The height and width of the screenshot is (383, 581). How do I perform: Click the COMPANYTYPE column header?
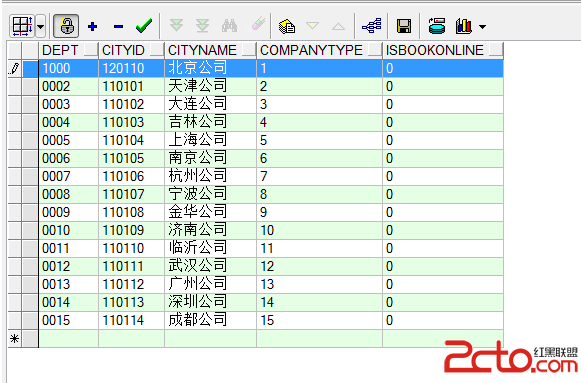click(x=319, y=50)
